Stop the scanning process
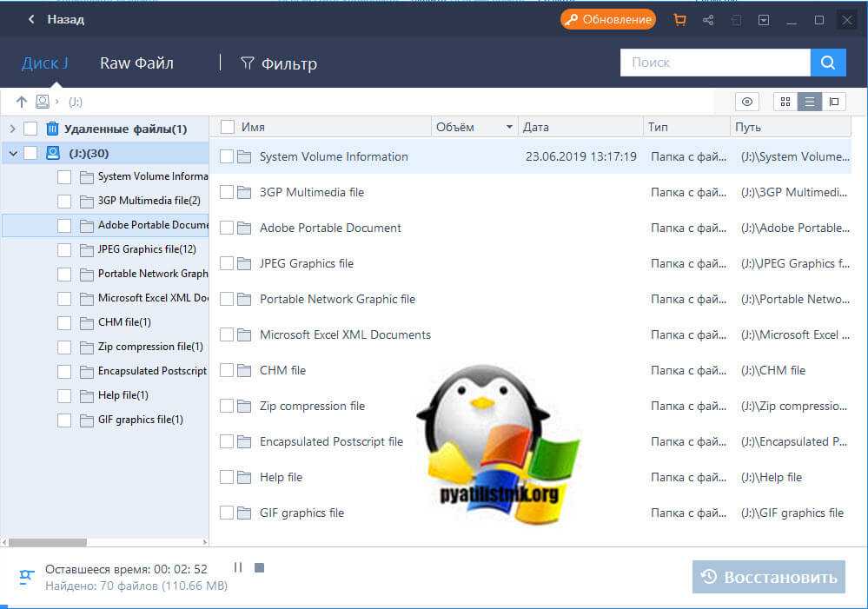 pyautogui.click(x=259, y=567)
